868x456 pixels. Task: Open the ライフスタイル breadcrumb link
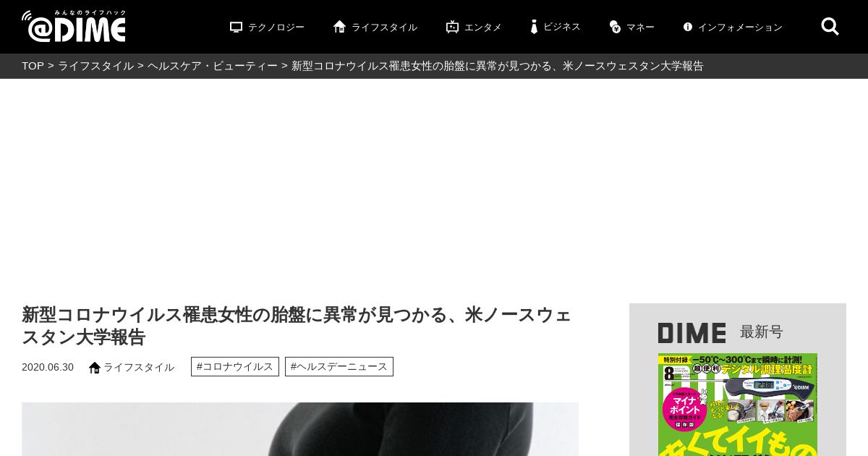[x=95, y=66]
